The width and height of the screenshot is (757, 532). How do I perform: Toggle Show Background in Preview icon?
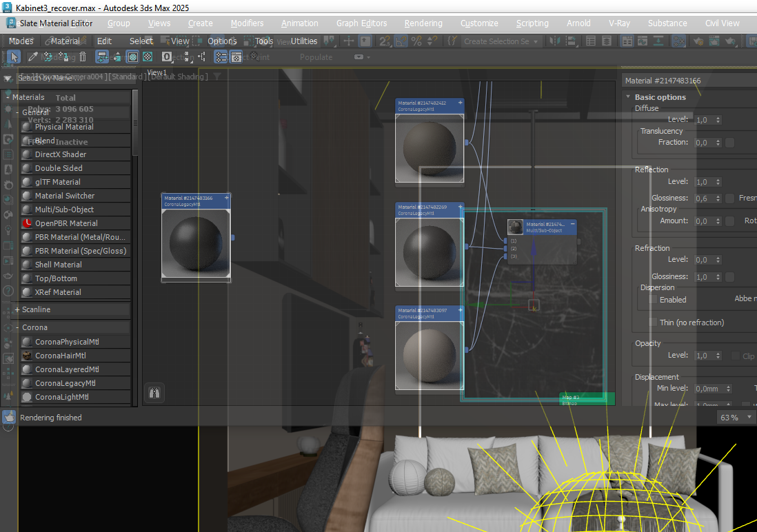point(148,57)
